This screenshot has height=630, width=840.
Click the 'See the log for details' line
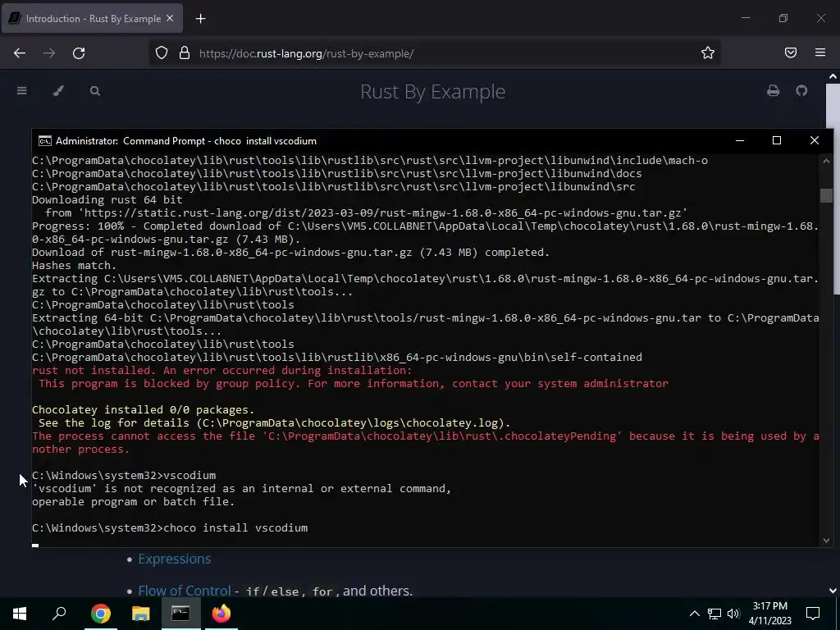(x=274, y=422)
